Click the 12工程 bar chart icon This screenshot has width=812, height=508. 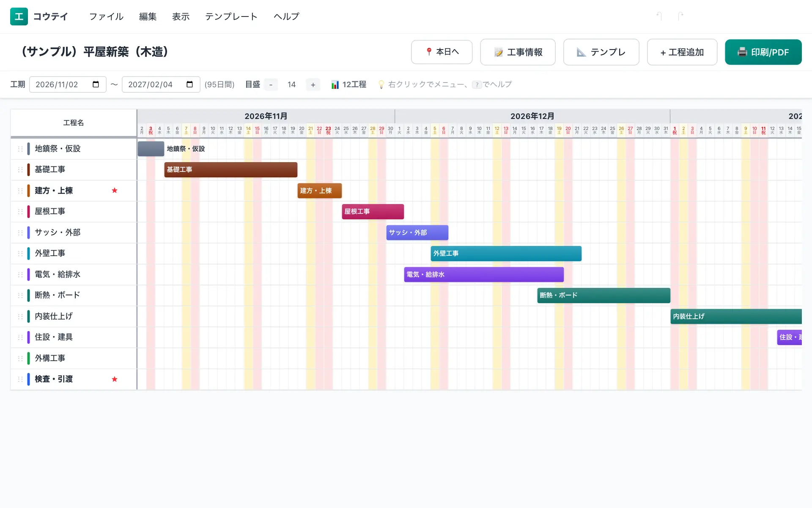pyautogui.click(x=335, y=85)
